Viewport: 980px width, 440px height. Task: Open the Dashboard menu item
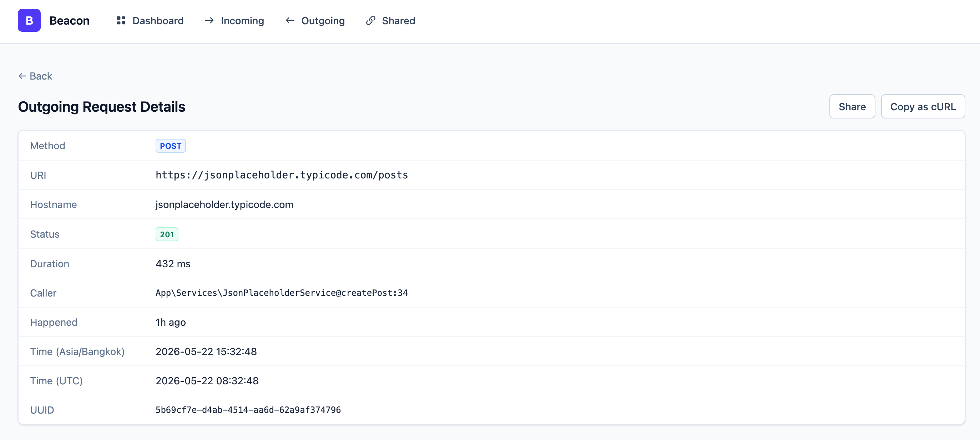[150, 21]
